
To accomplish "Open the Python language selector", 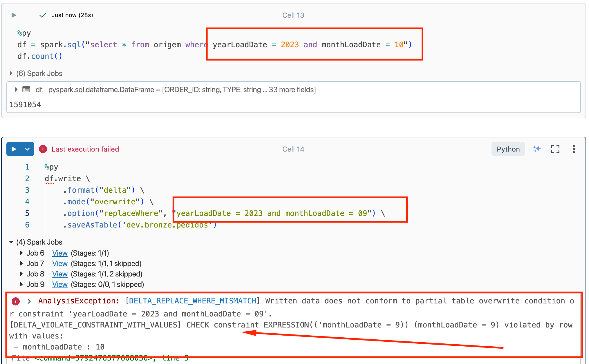I will 508,149.
